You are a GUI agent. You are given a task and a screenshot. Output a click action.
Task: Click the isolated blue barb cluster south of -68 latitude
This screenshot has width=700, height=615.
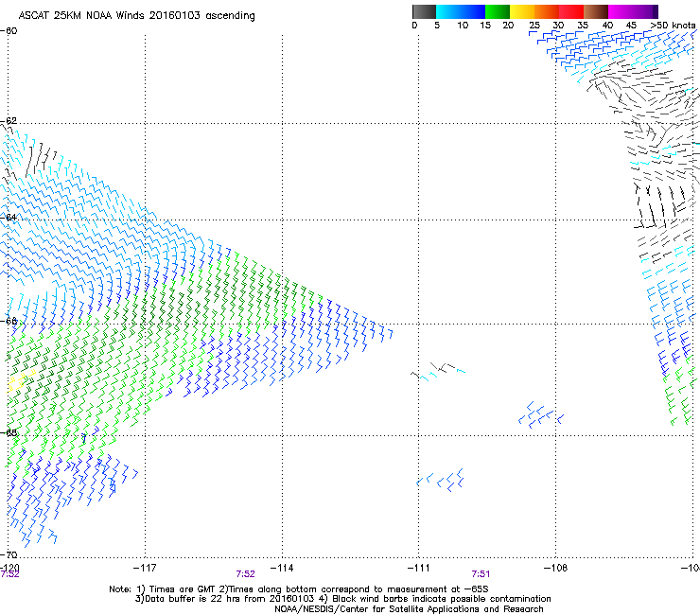point(441,480)
